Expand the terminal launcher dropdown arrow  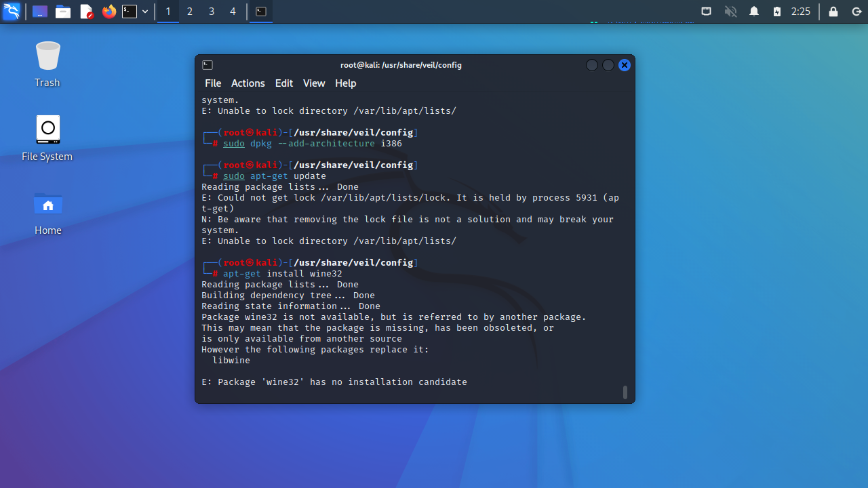pyautogui.click(x=144, y=12)
